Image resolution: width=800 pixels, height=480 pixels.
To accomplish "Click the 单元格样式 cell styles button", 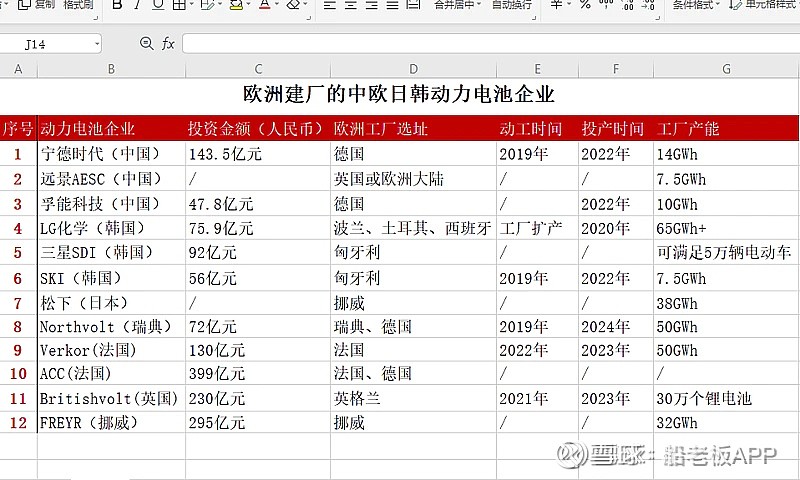I will coord(764,5).
